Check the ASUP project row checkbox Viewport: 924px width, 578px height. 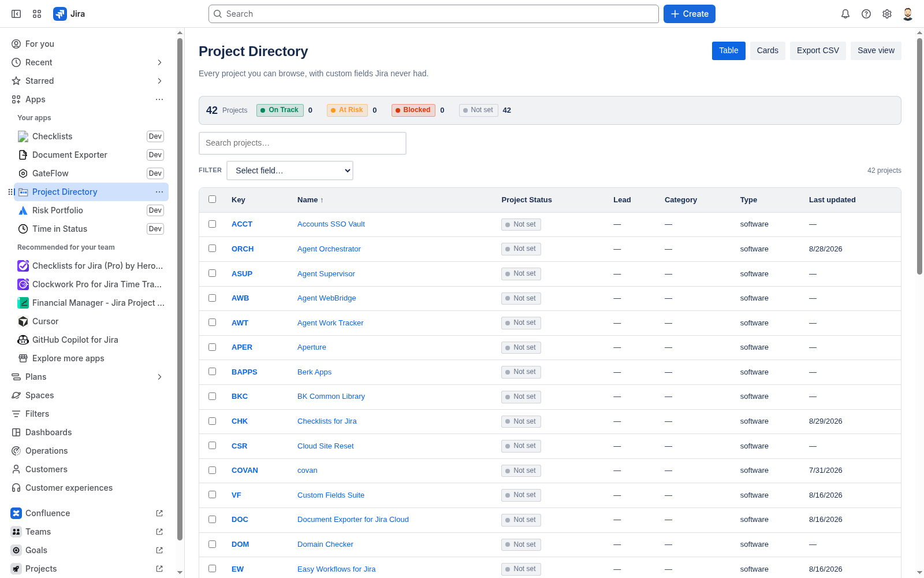[212, 273]
